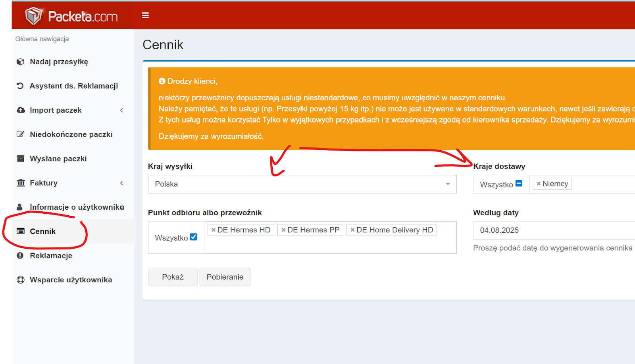Click the exclamation icon beside Reklamacje

click(20, 255)
